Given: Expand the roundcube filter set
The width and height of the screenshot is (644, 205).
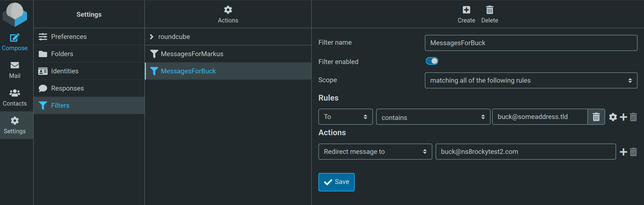Looking at the screenshot, I should (x=152, y=37).
